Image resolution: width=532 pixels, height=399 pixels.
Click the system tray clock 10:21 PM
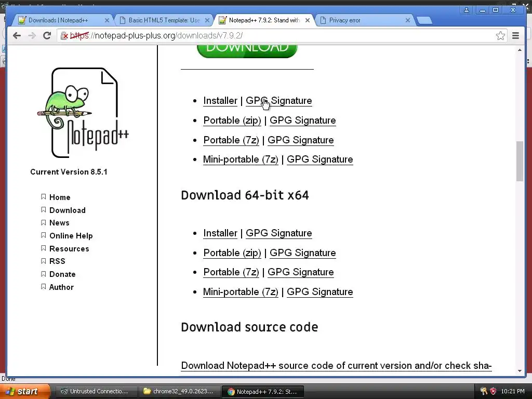[513, 392]
